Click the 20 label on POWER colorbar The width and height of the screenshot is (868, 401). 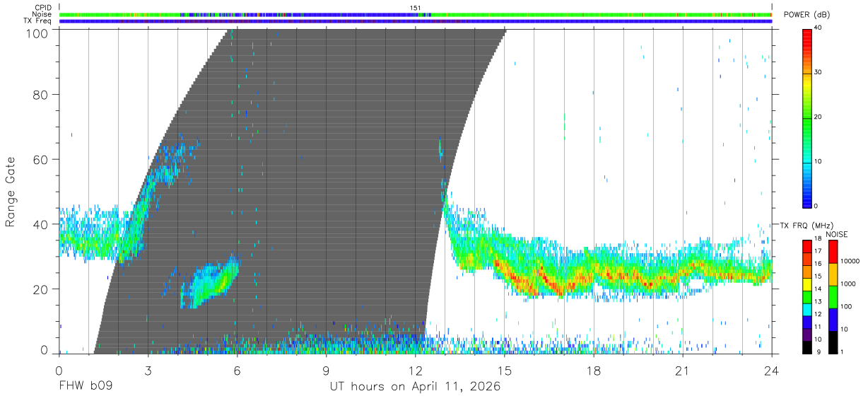click(817, 117)
